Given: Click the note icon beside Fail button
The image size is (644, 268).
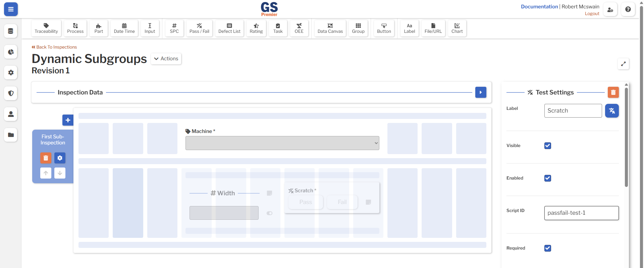Looking at the screenshot, I should (368, 202).
